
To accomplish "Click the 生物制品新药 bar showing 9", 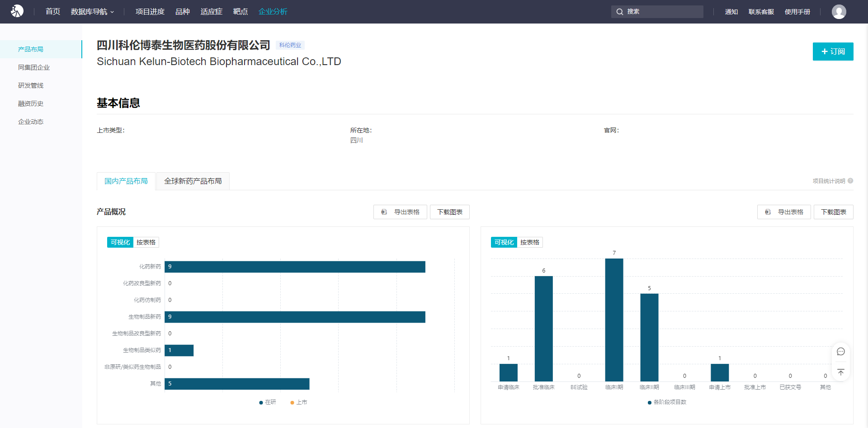I will point(295,317).
